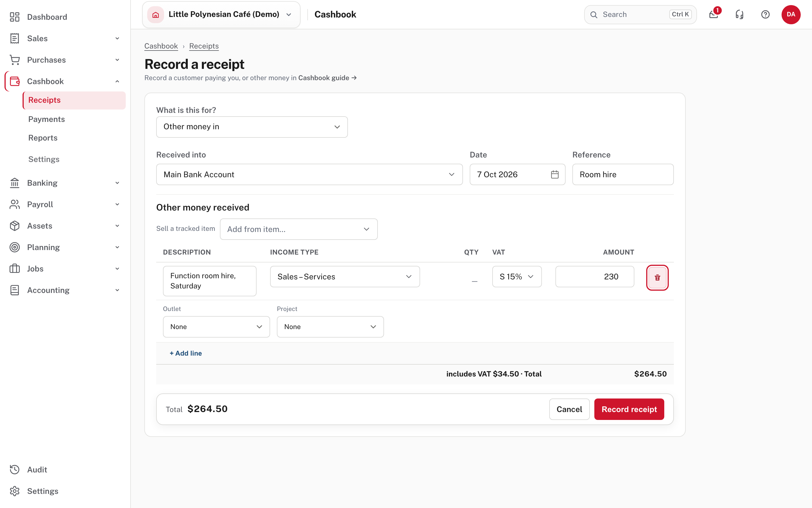Open Reports under Cashbook
Viewport: 812px width, 508px height.
click(x=43, y=138)
